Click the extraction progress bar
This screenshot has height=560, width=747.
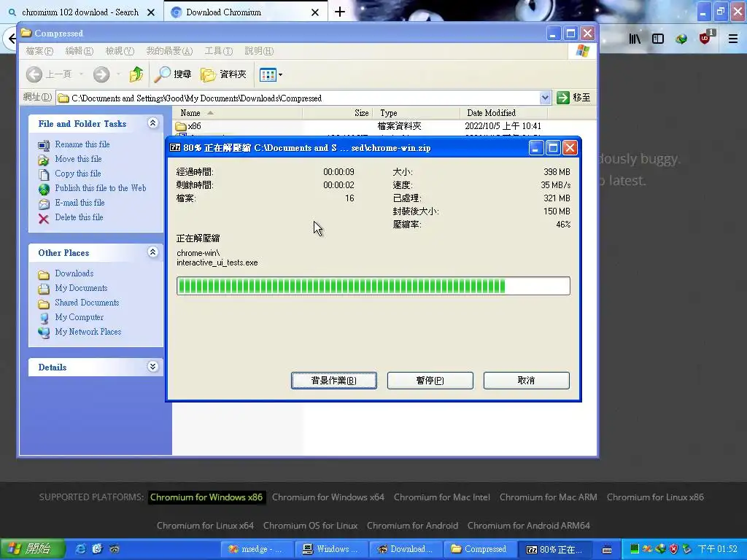(x=373, y=286)
